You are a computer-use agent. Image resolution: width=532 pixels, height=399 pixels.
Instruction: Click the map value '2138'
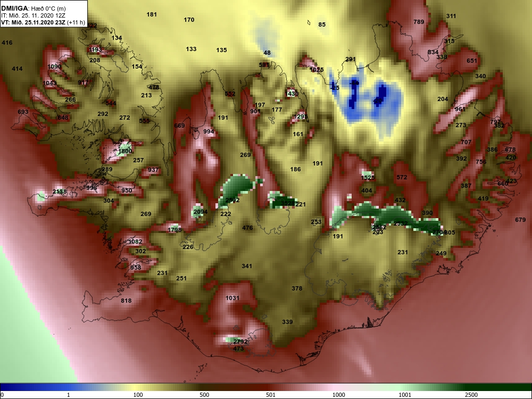pos(60,192)
